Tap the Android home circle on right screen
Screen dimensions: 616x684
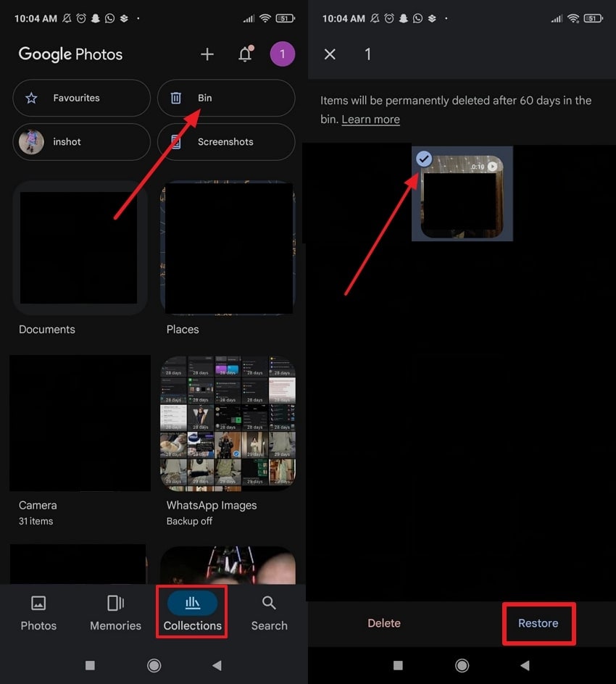pos(462,665)
